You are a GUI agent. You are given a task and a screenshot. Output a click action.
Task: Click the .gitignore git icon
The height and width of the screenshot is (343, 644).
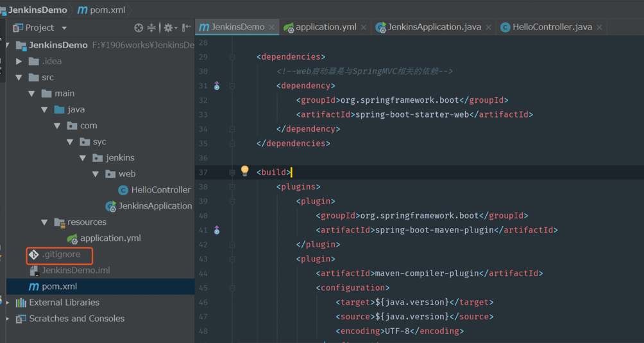[34, 254]
